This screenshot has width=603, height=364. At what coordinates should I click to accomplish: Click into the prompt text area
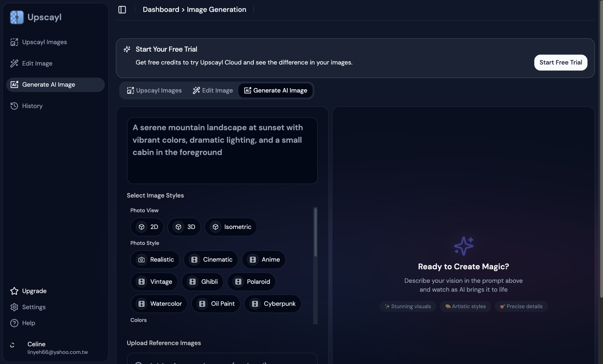click(x=222, y=151)
